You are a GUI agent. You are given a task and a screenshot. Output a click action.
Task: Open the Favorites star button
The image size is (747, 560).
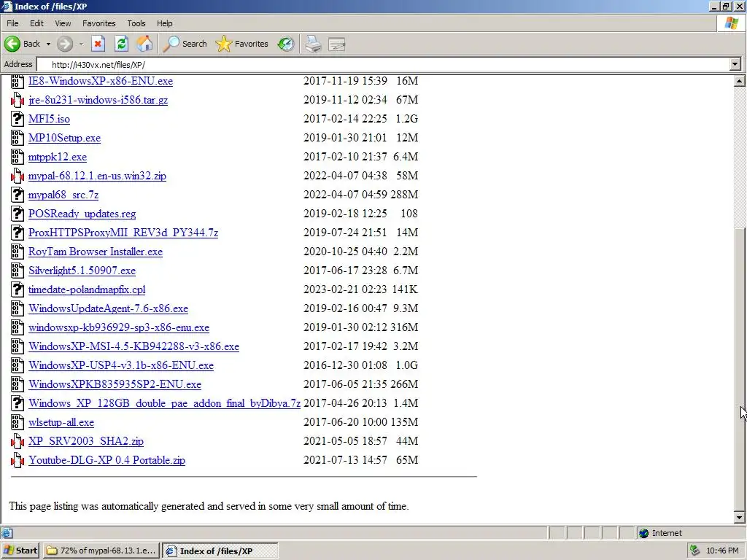(x=242, y=44)
